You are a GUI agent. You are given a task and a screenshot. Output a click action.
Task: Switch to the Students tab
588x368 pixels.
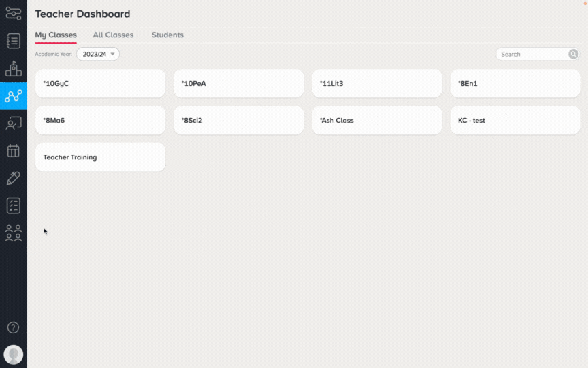point(167,35)
